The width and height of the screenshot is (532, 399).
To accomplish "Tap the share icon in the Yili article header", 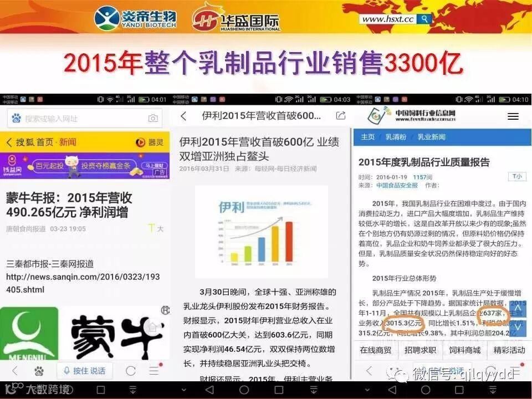I will click(x=341, y=116).
